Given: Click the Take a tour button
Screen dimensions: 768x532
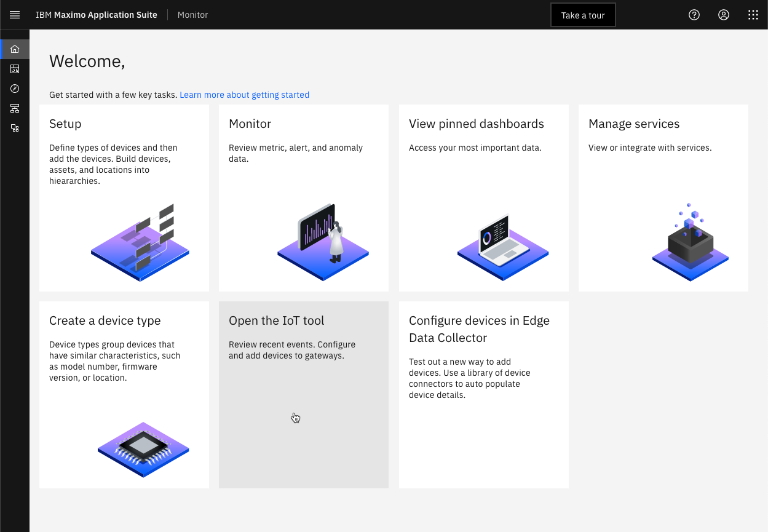Looking at the screenshot, I should 583,15.
